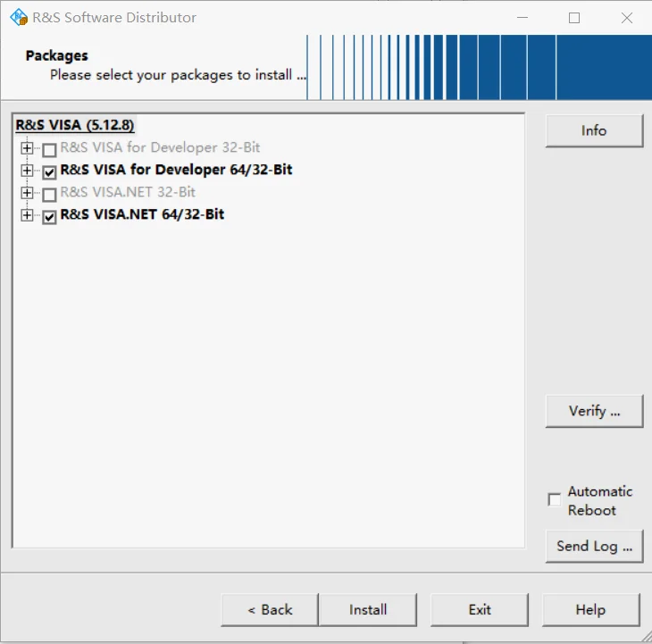Image resolution: width=652 pixels, height=644 pixels.
Task: Close the Software Distributor window
Action: [627, 18]
